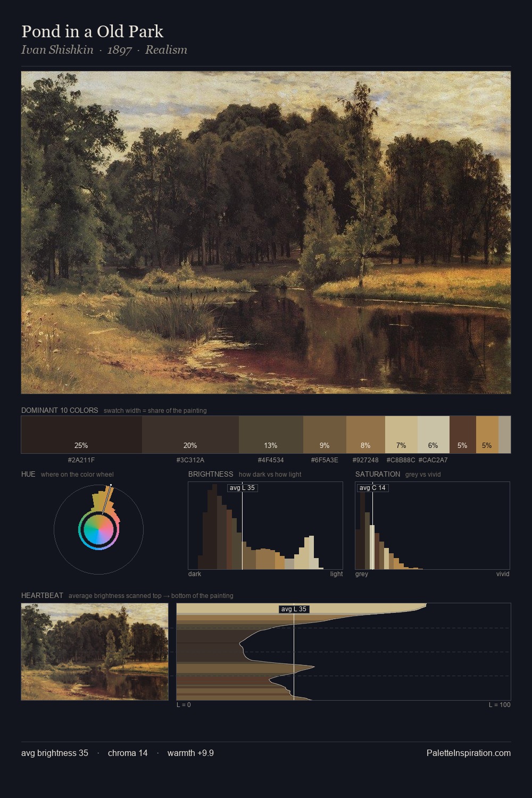Click the hex code #2A211F
Screen dimensions: 532x798
81,460
